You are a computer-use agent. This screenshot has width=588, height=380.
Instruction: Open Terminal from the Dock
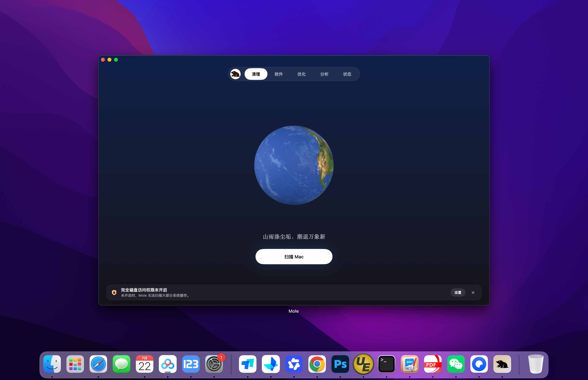[386, 364]
